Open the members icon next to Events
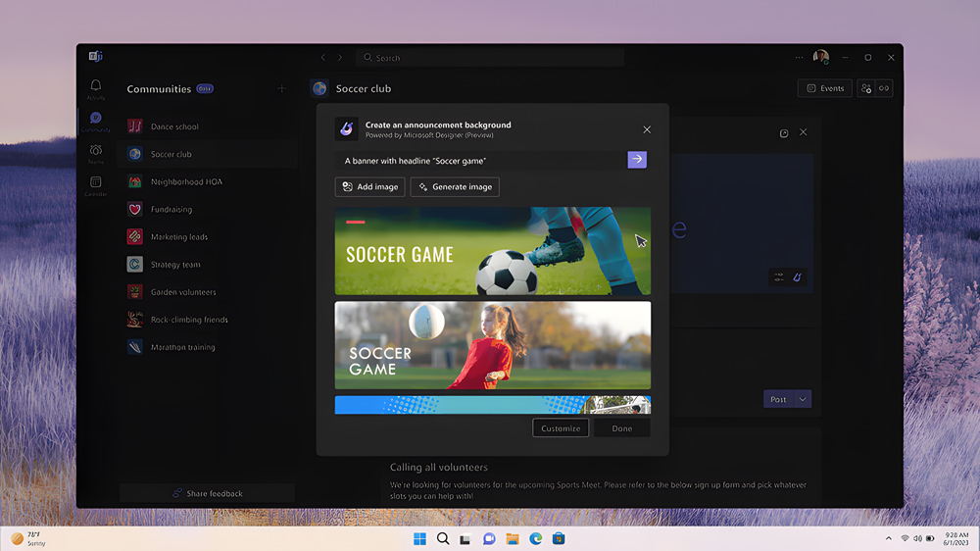The width and height of the screenshot is (980, 551). click(866, 88)
